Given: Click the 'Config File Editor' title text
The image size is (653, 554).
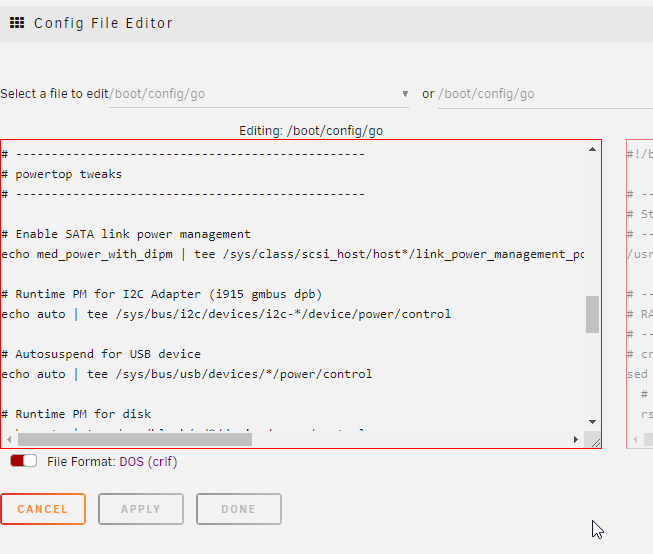Looking at the screenshot, I should 103,23.
